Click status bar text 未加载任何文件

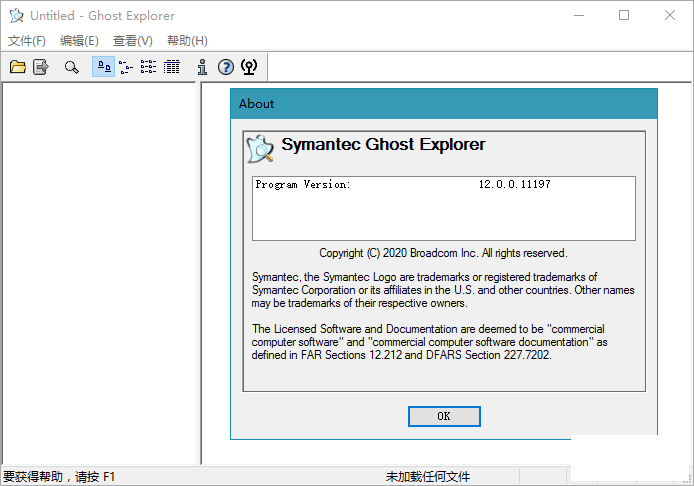point(428,477)
